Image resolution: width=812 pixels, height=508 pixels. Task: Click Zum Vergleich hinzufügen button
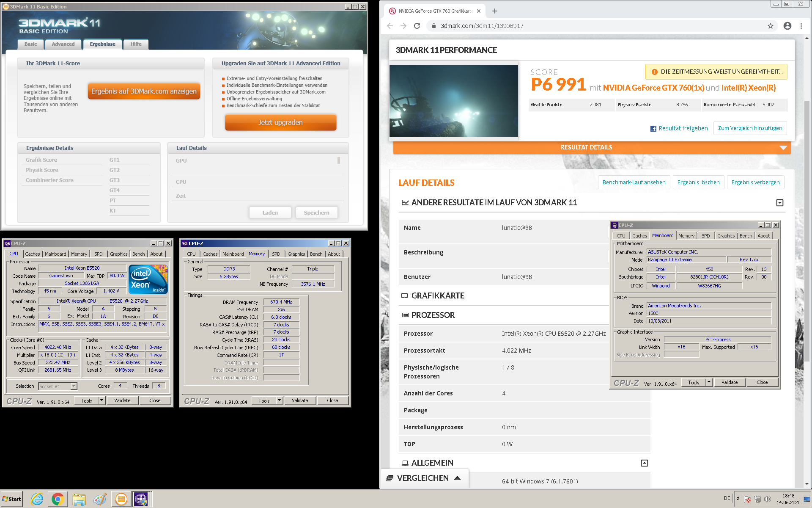pyautogui.click(x=750, y=128)
